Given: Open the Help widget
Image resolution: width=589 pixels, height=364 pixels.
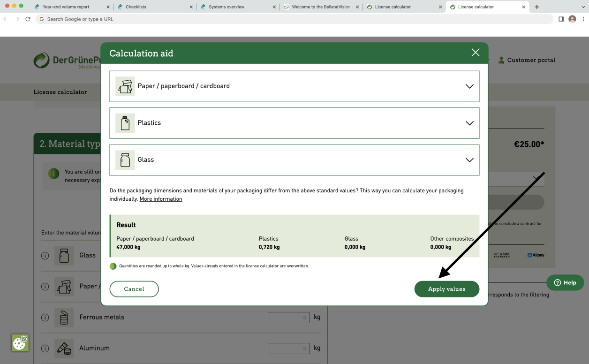Looking at the screenshot, I should [565, 282].
